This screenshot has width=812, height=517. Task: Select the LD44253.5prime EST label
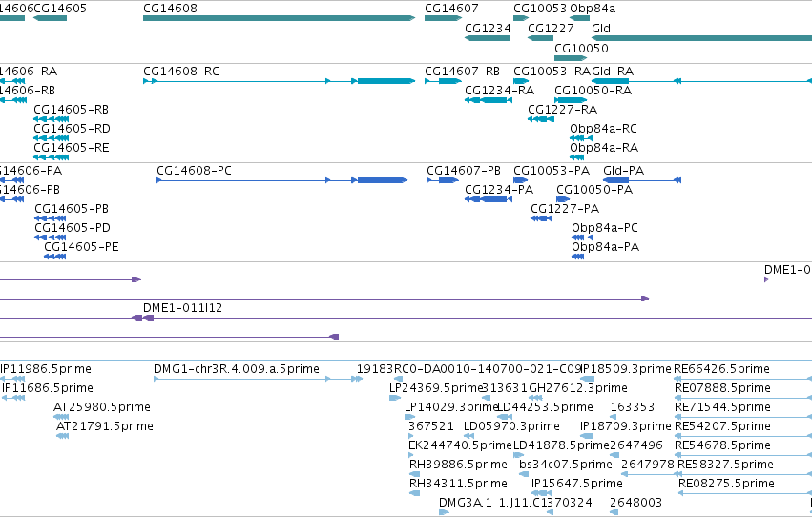tap(545, 407)
